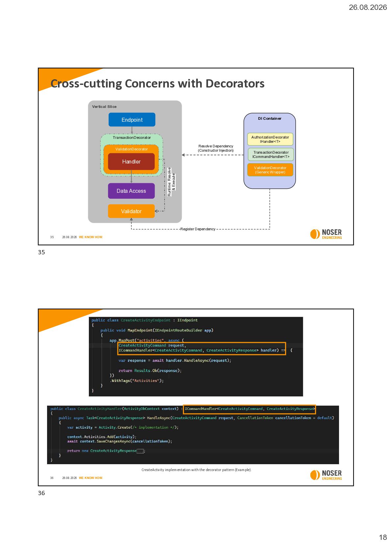Screen dimensions: 392x554
Task: Click the Noser Engineering logo on slide 35
Action: pos(326,234)
